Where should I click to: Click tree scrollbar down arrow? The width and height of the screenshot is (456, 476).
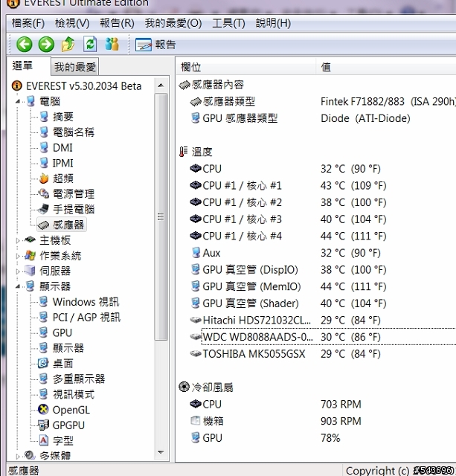coord(161,453)
